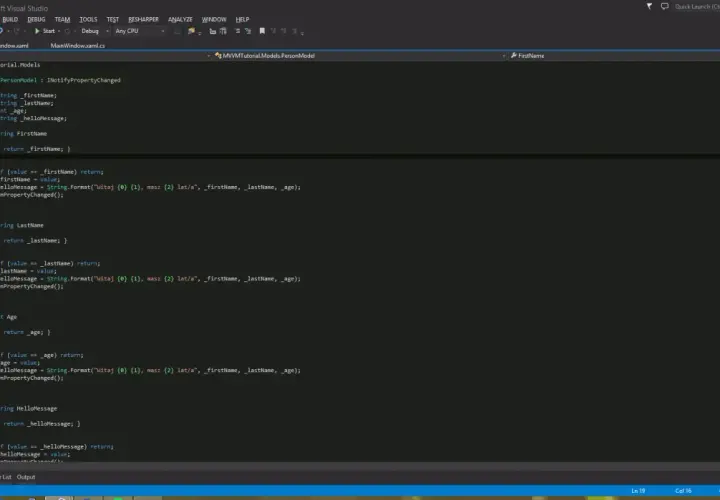720x500 pixels.
Task: Open the Any CPU platform dropdown
Action: coord(140,31)
